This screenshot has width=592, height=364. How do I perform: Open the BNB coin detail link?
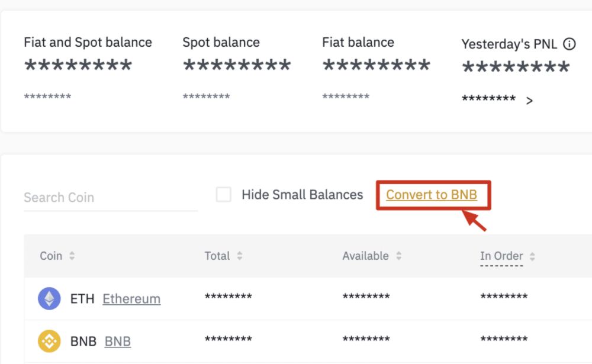117,341
